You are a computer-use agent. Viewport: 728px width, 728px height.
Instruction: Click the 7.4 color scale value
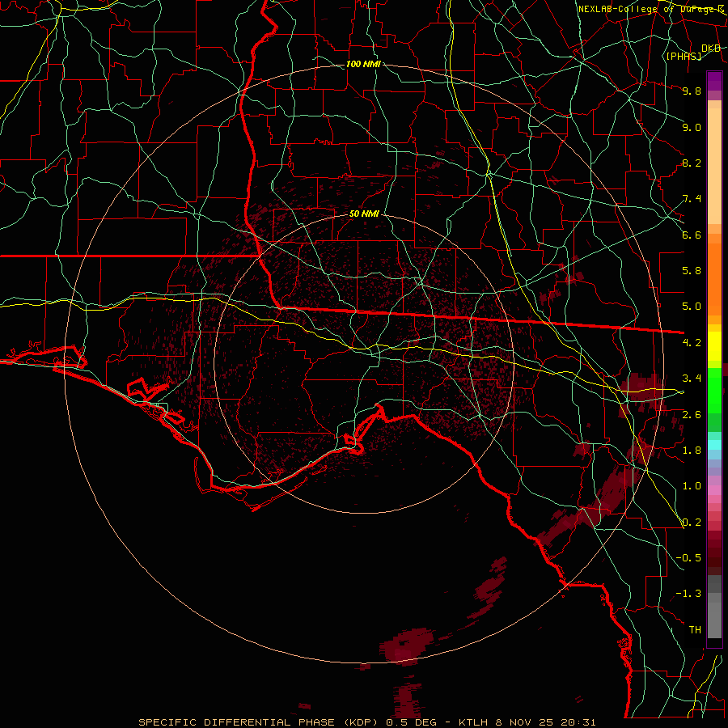point(692,199)
